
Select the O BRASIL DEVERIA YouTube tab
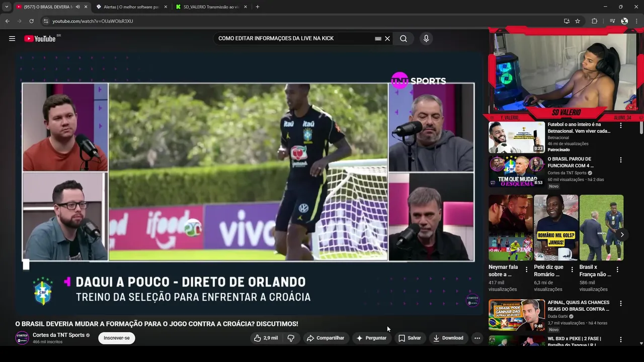click(x=49, y=7)
